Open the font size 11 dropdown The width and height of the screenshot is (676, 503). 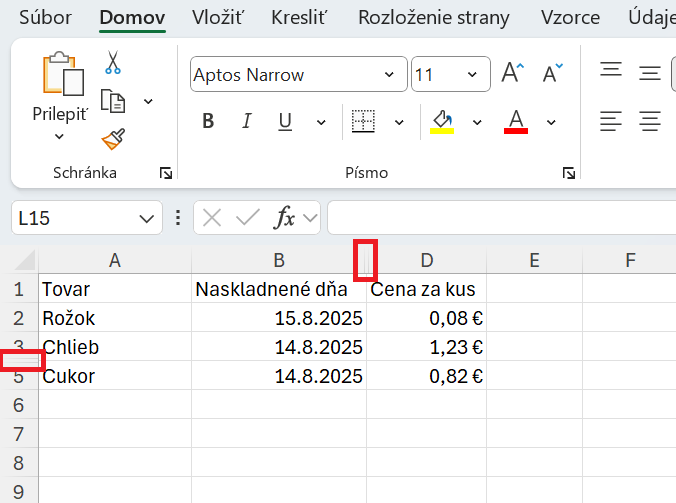(x=473, y=75)
